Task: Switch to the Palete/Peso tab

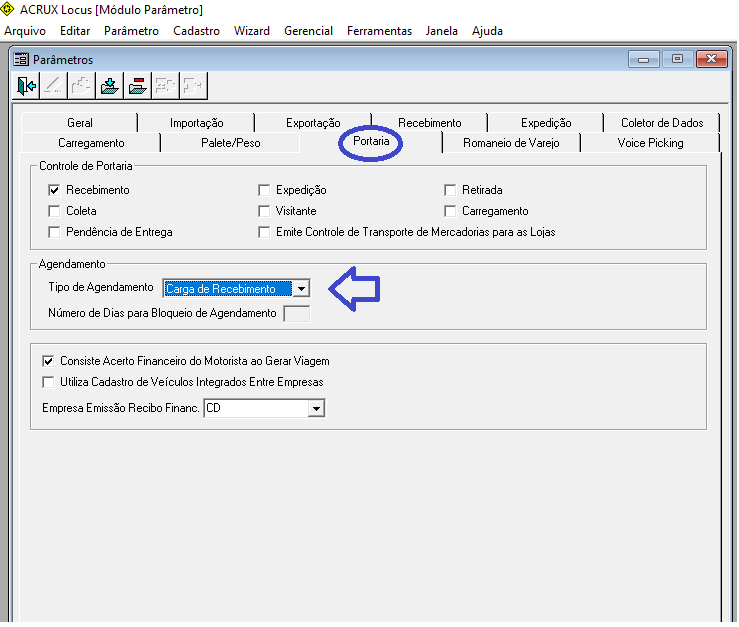Action: 230,143
